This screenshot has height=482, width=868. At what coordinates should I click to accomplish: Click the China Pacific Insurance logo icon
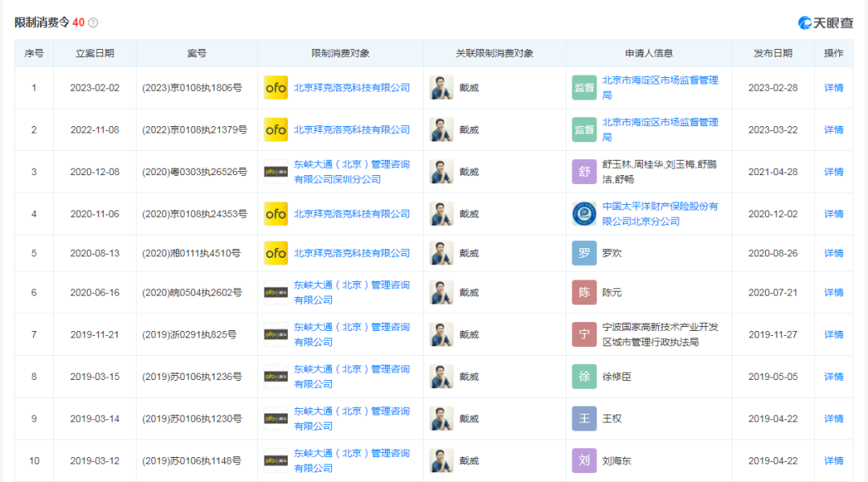coord(584,214)
